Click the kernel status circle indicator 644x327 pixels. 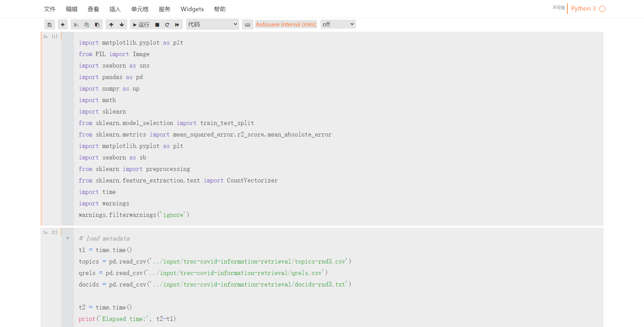pos(602,8)
